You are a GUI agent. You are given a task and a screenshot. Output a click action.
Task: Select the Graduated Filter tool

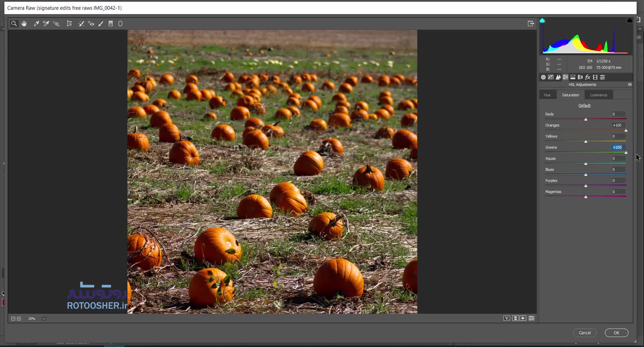(x=111, y=23)
